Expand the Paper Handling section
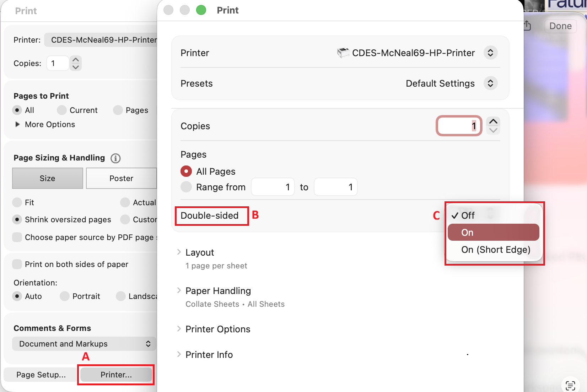Viewport: 587px width, 392px height. pos(179,290)
